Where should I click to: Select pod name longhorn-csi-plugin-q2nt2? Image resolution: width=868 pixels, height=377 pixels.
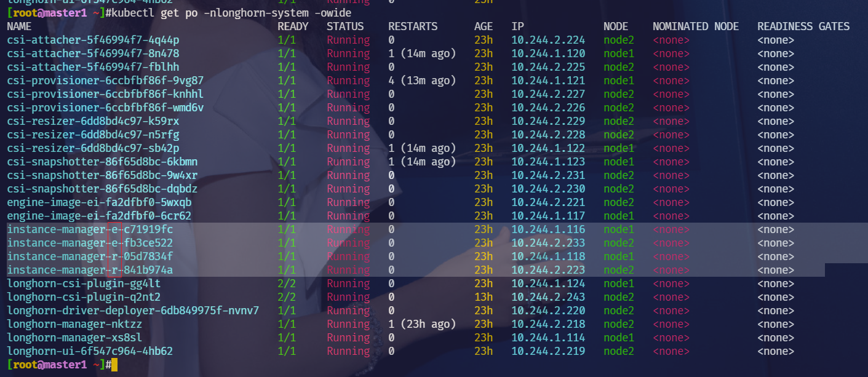[x=84, y=297]
